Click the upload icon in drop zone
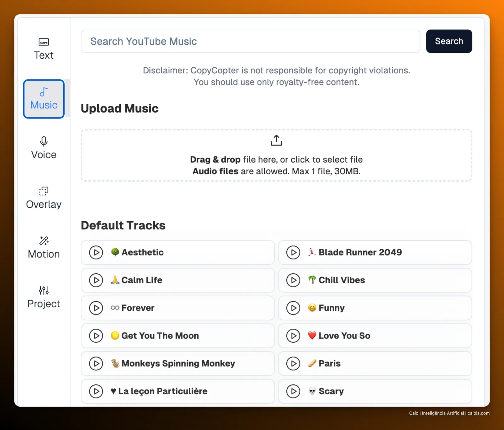The height and width of the screenshot is (430, 504). [276, 140]
